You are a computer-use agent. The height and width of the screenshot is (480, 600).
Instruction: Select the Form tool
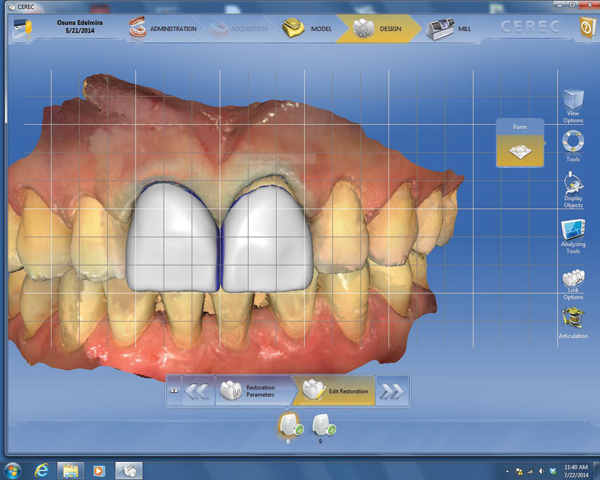tap(520, 150)
